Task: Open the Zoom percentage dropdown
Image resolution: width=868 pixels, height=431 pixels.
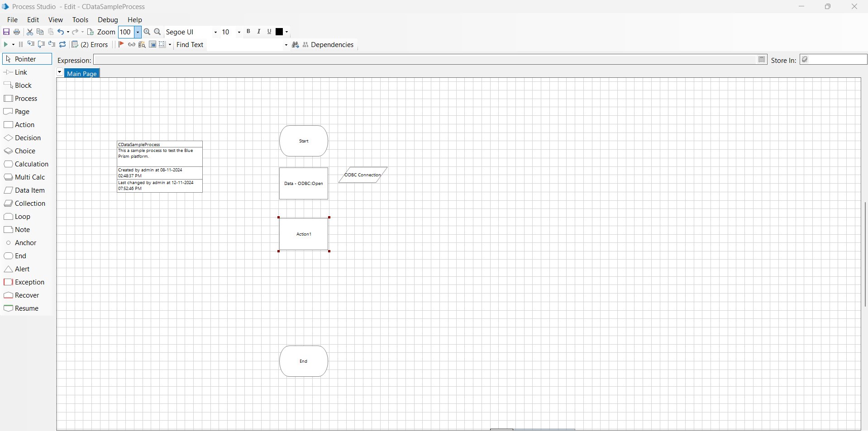Action: coord(138,32)
